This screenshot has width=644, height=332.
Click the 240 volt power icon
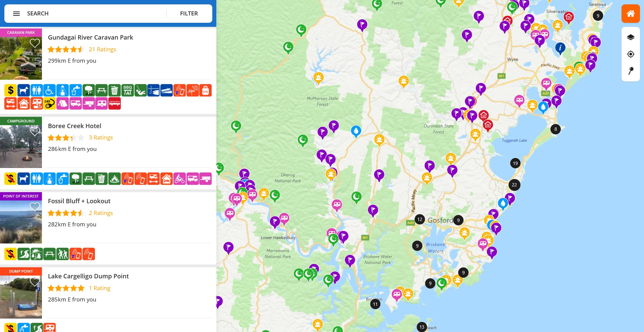(x=49, y=103)
